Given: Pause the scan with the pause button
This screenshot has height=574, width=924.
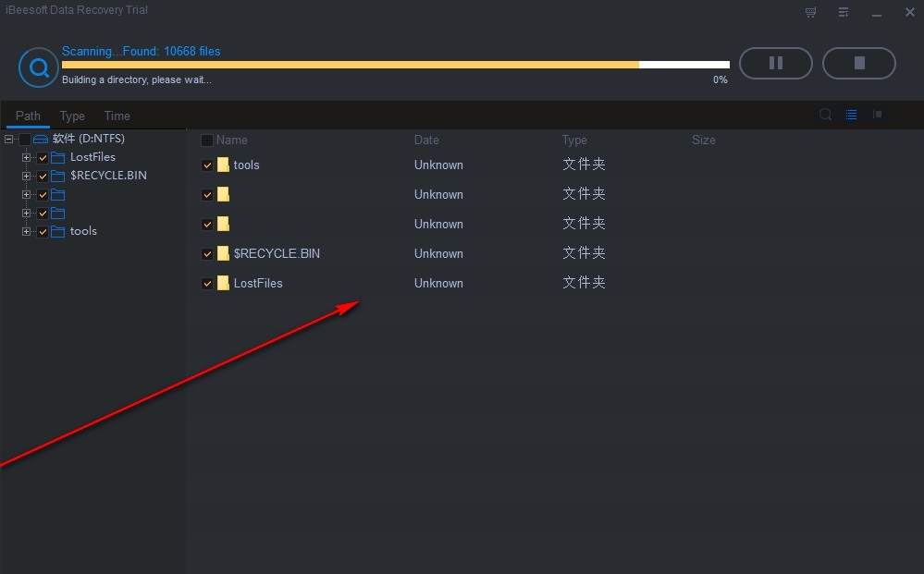Looking at the screenshot, I should [x=775, y=63].
